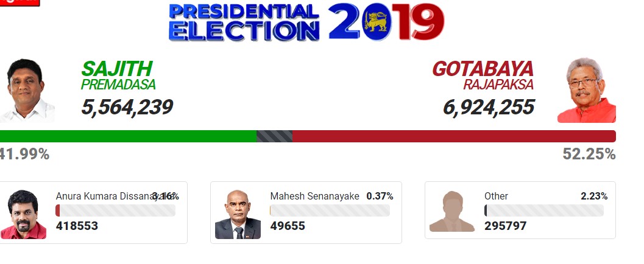Click the red button at top left corner
This screenshot has height=264, width=644.
click(x=19, y=2)
